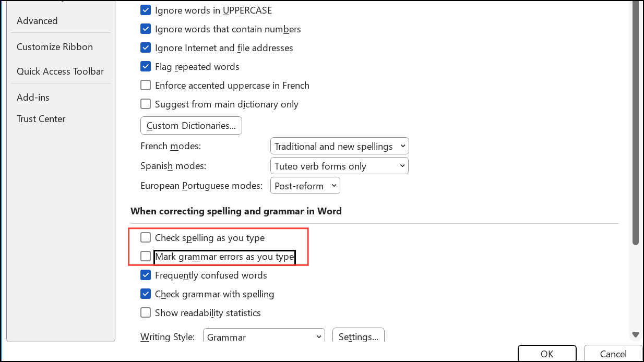This screenshot has height=362, width=644.
Task: Check Suggest from main dictionary only
Action: [x=146, y=104]
